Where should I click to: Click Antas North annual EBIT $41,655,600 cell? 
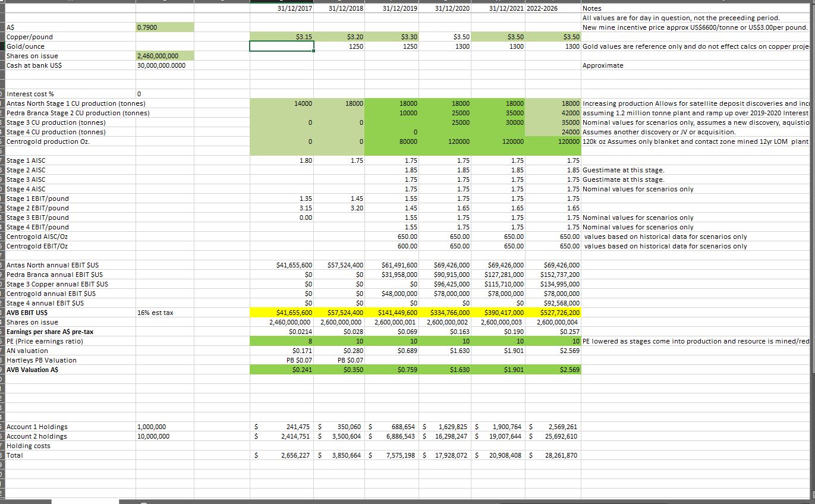(282, 265)
